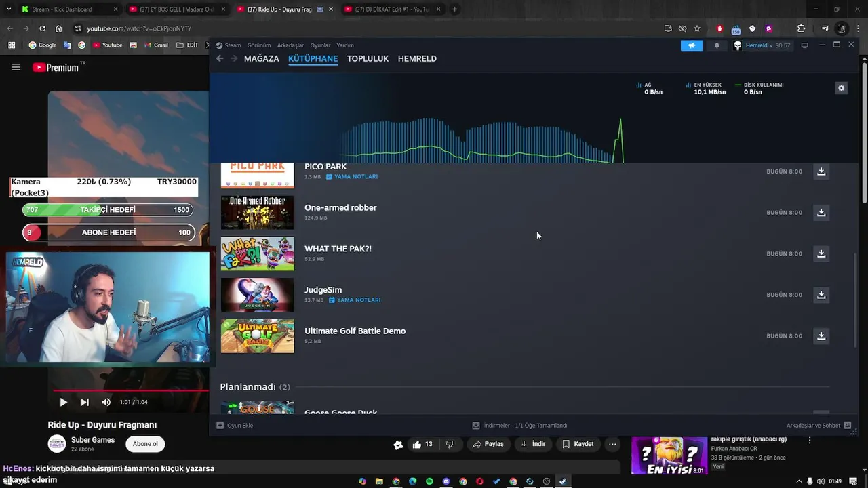
Task: Open Steam from the taskbar
Action: click(x=563, y=481)
